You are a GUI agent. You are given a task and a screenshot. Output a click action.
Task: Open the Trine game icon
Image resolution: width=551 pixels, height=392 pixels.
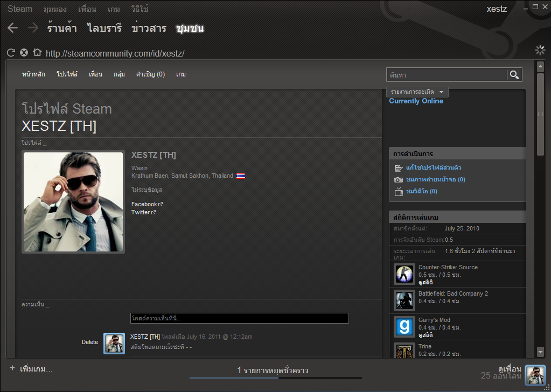404,351
